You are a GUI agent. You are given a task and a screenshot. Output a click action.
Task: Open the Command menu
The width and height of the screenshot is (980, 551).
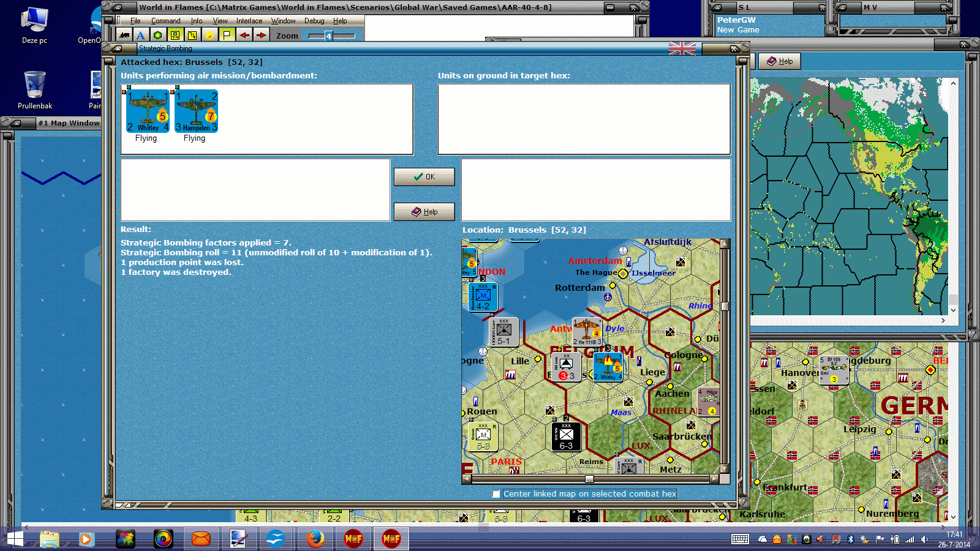(165, 20)
